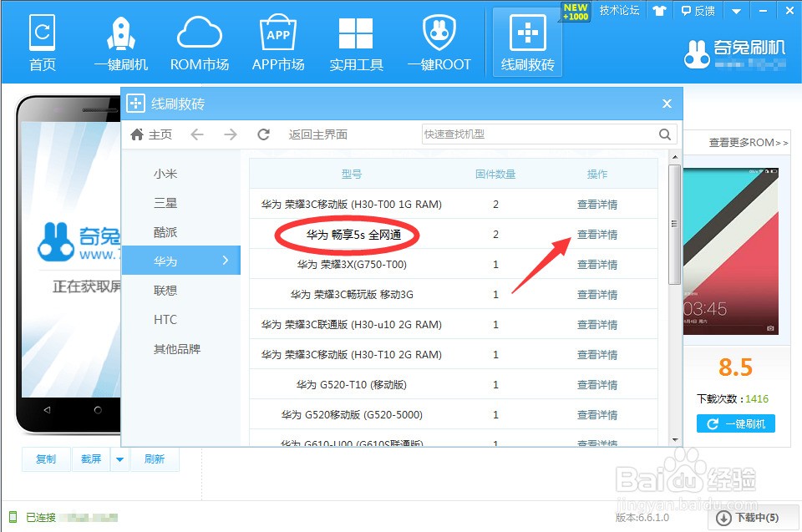The width and height of the screenshot is (802, 532).
Task: Close the 线刷救砖 dialog
Action: pyautogui.click(x=667, y=104)
